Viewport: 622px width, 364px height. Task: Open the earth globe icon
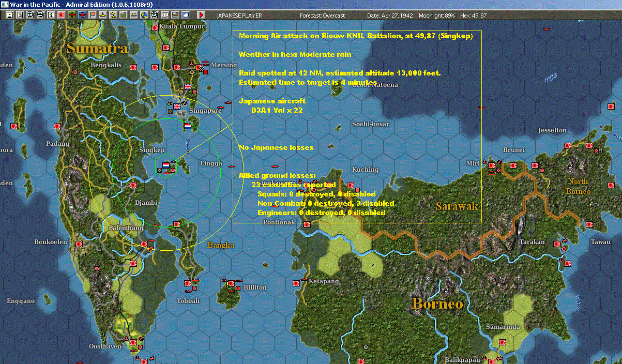(x=144, y=15)
